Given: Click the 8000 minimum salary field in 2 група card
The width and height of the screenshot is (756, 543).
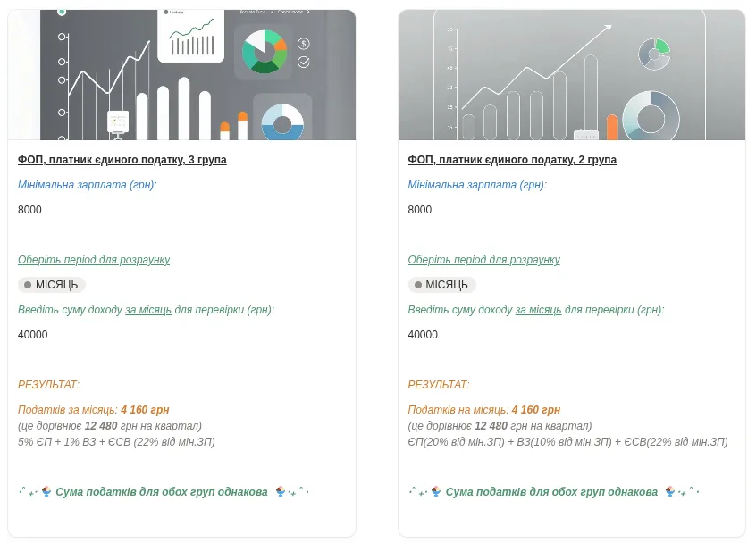Looking at the screenshot, I should tap(420, 210).
